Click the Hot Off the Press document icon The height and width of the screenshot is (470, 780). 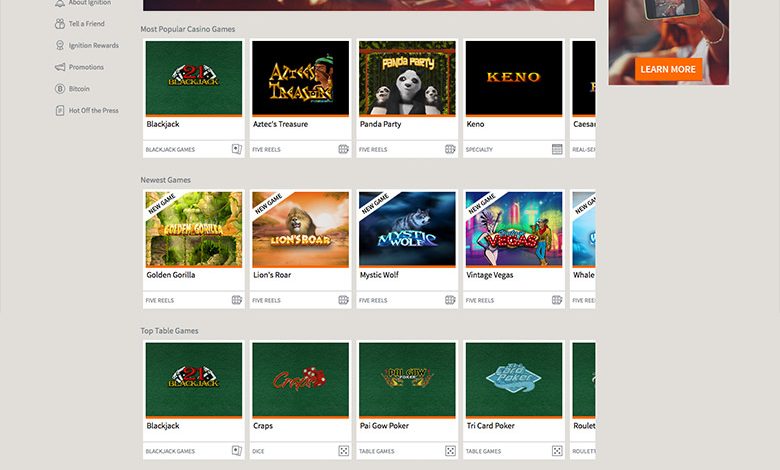pyautogui.click(x=60, y=110)
